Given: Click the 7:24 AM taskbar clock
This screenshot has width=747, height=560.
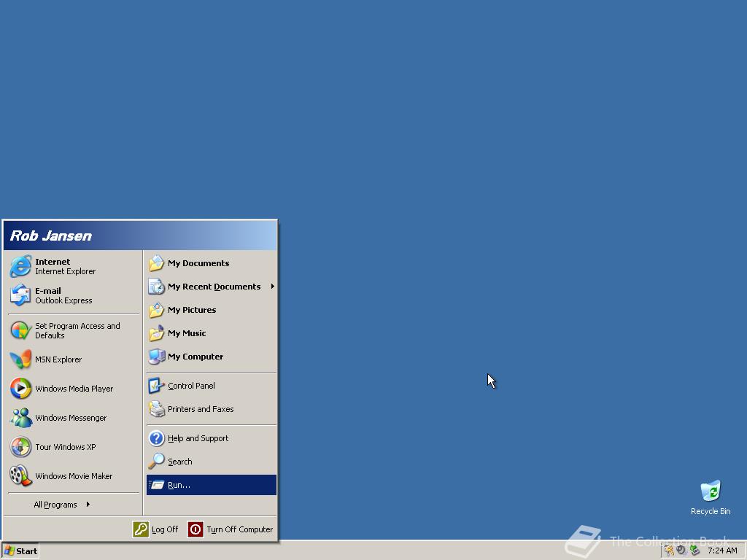Looking at the screenshot, I should point(722,551).
